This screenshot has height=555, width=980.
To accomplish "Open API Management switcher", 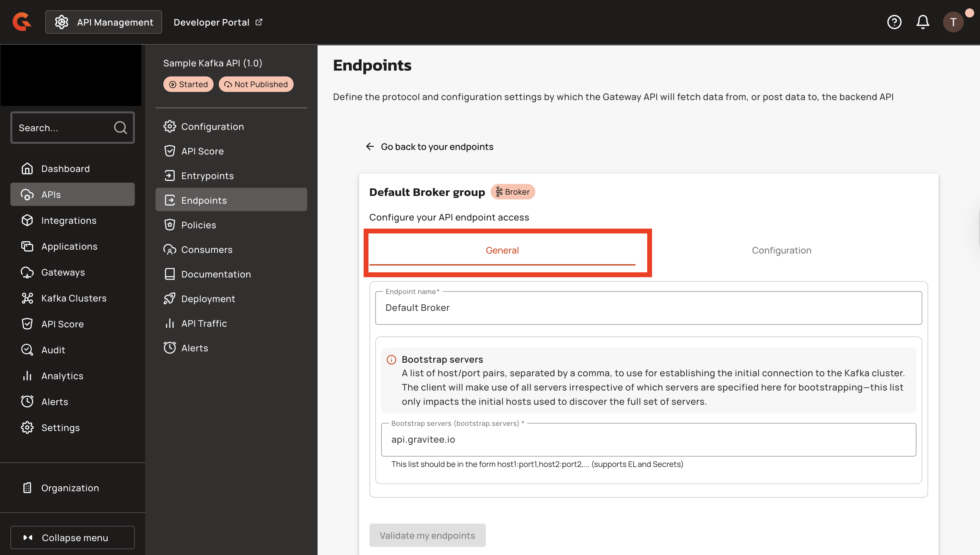I will pyautogui.click(x=104, y=22).
